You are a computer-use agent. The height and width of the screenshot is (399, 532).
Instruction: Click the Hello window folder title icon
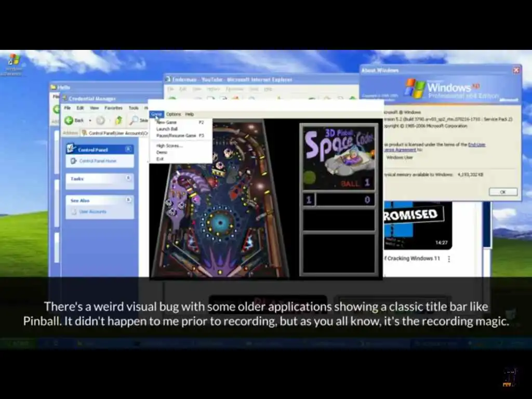coord(54,87)
